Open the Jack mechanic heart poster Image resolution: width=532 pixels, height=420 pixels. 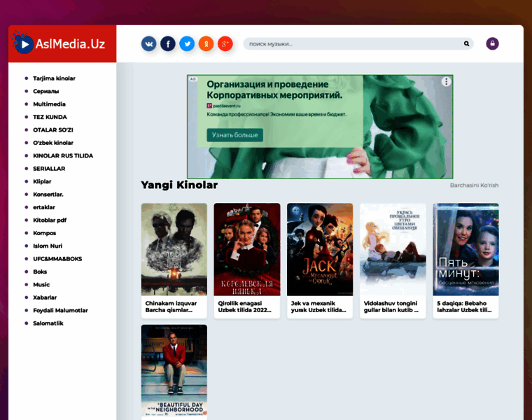[320, 249]
